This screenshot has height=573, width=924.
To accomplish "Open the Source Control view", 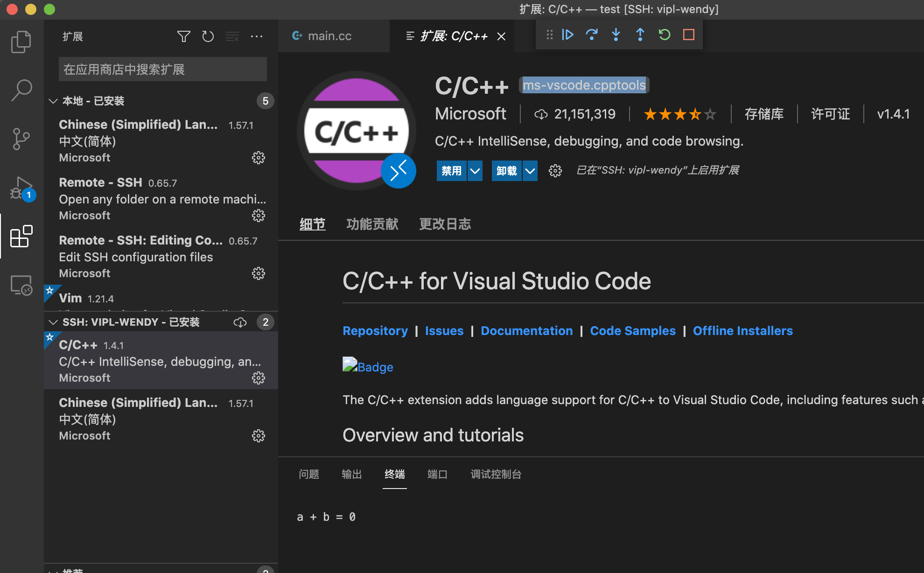I will [21, 139].
